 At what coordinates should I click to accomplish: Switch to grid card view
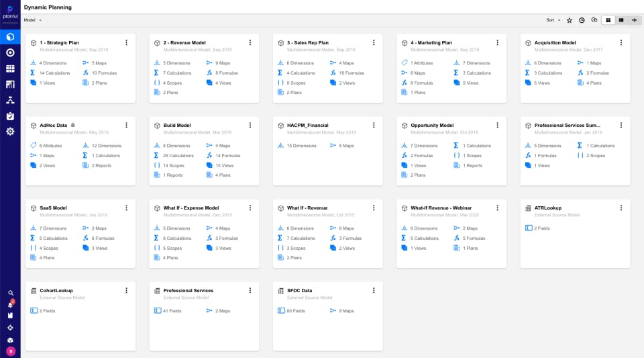coord(608,20)
